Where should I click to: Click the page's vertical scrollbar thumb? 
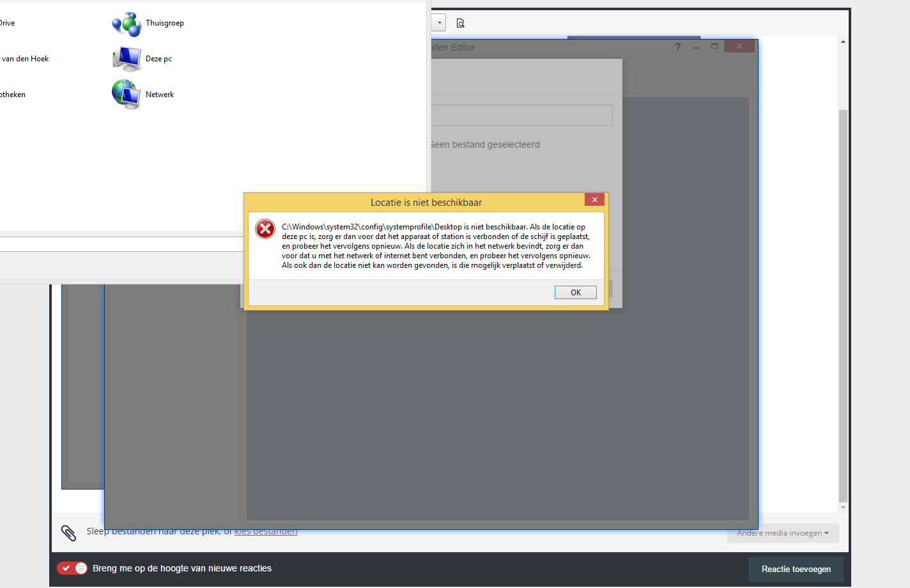coord(843,306)
